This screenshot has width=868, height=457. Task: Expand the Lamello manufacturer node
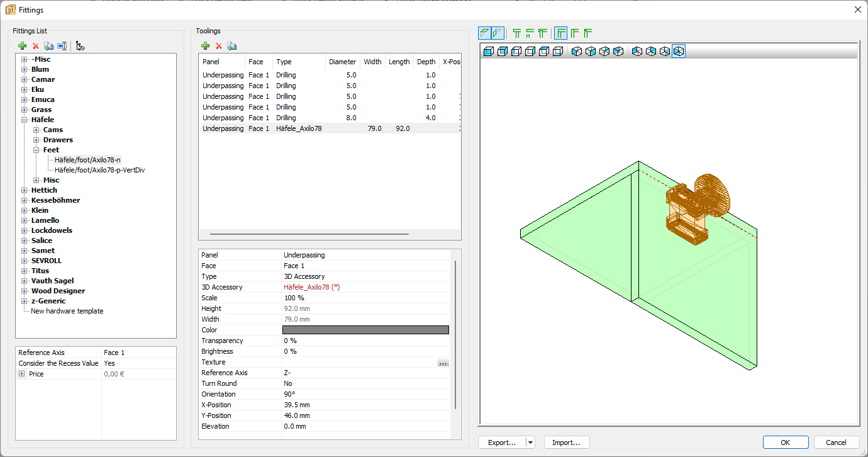coord(25,220)
